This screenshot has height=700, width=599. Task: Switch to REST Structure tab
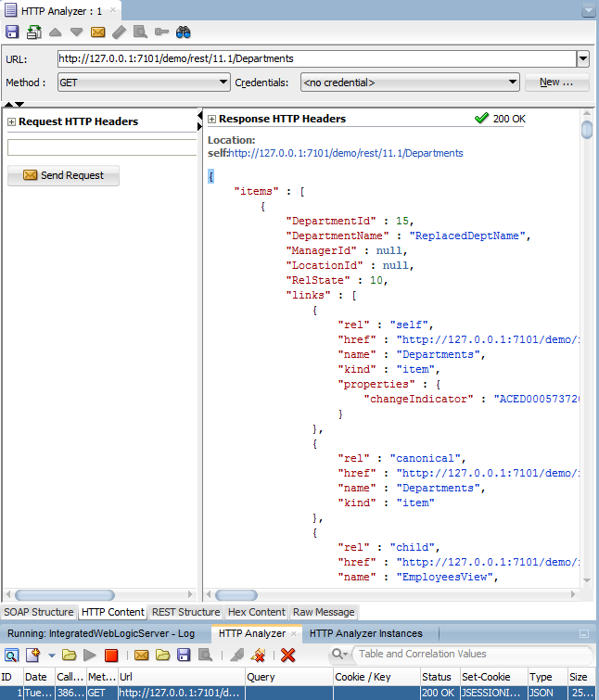click(186, 612)
